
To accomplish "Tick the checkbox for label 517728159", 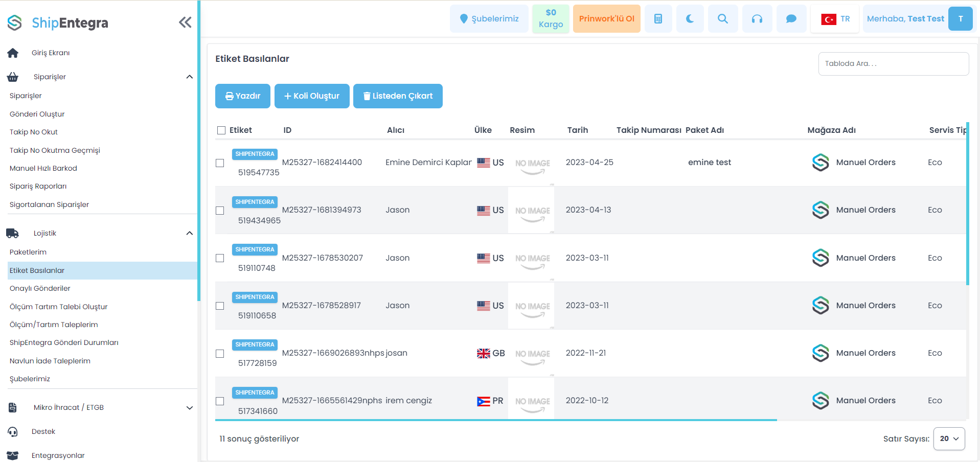I will point(220,354).
